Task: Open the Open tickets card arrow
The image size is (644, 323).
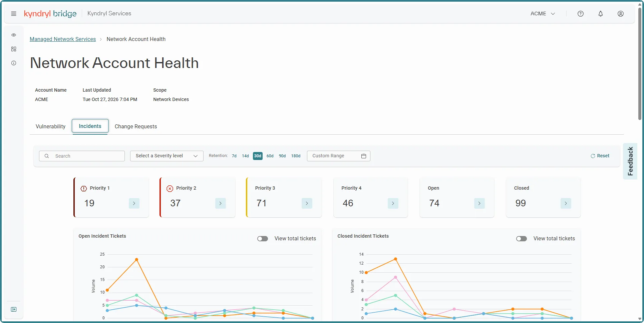Action: click(479, 203)
